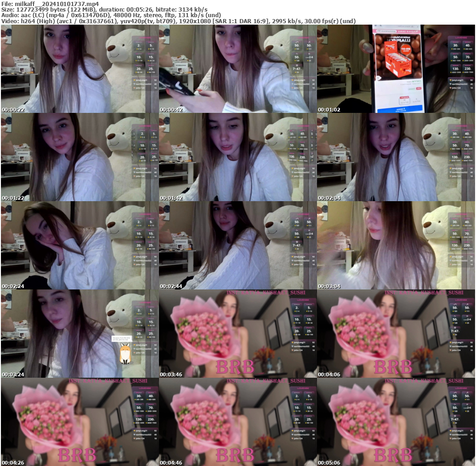Click the 230-token tile in the tip menu
The height and width of the screenshot is (466, 476).
[467, 69]
